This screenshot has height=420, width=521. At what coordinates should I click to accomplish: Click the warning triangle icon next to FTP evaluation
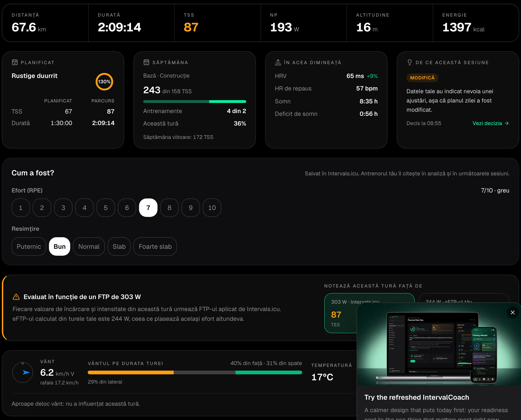click(16, 297)
